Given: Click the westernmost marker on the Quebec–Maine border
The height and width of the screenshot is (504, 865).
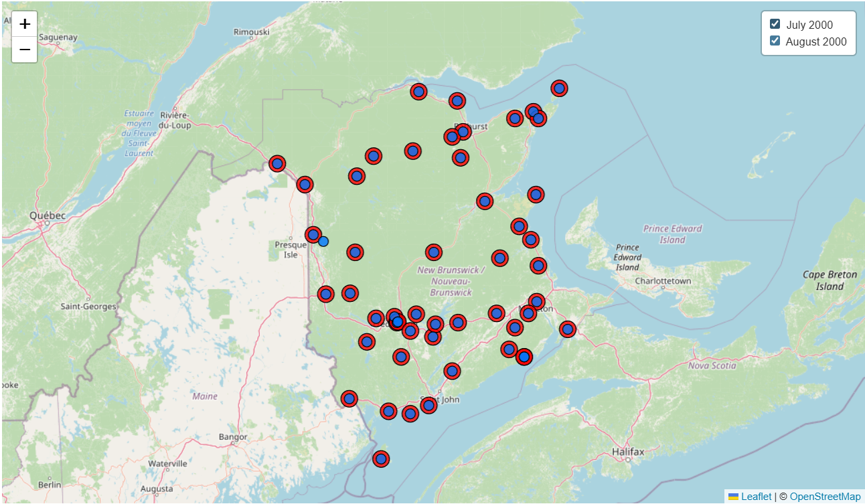Looking at the screenshot, I should (277, 163).
